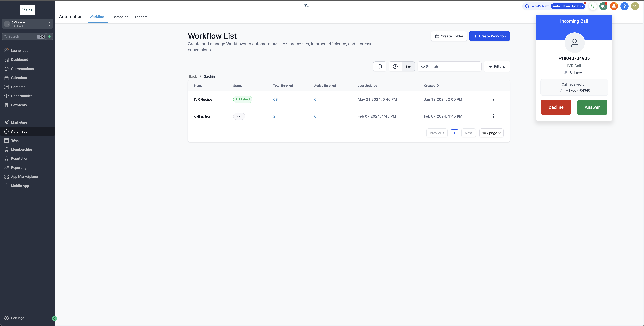
Task: Expand the 0aSivakasi account switcher
Action: pyautogui.click(x=28, y=24)
